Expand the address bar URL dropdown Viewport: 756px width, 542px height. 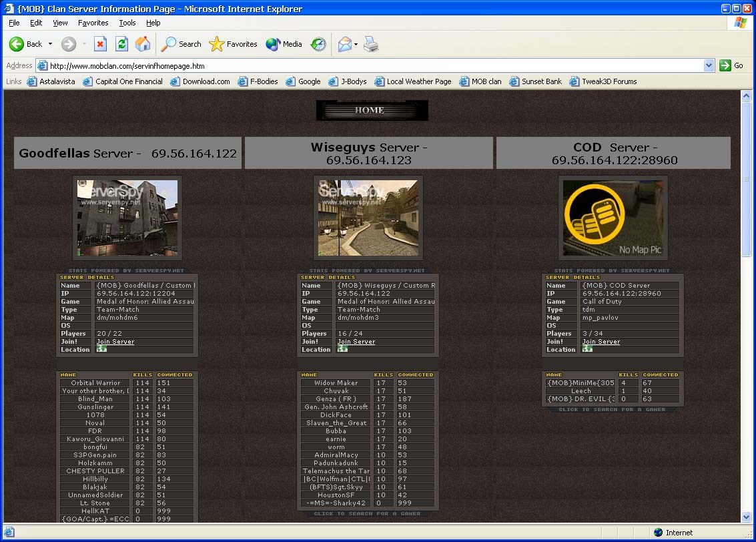[709, 65]
